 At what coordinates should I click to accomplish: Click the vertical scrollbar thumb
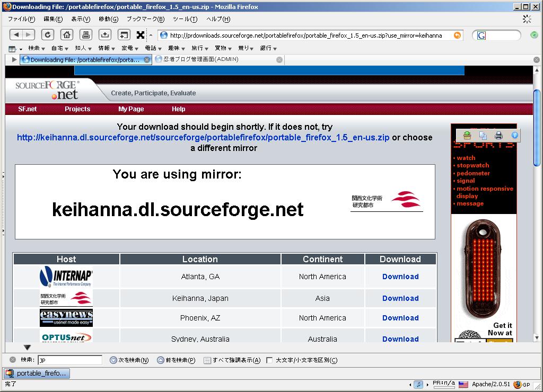click(537, 128)
